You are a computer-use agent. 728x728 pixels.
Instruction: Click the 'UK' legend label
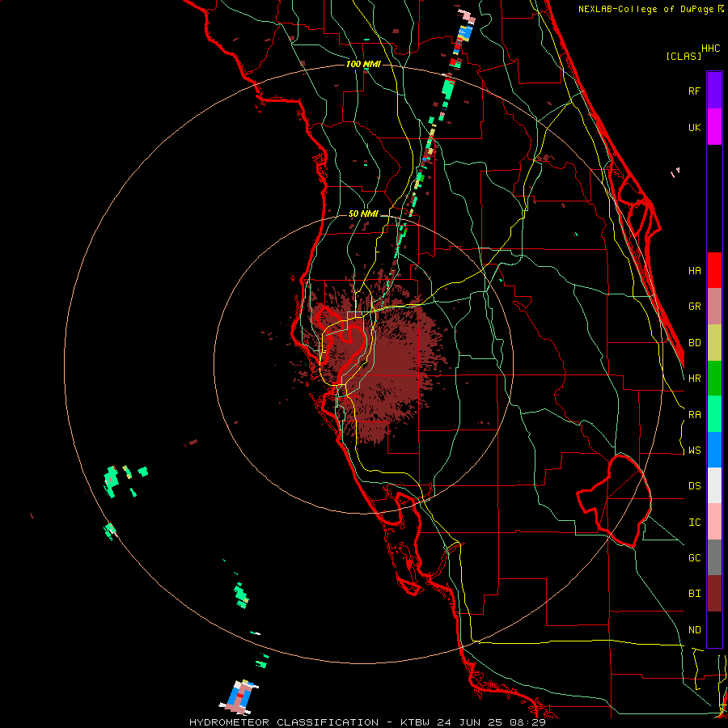pos(694,127)
